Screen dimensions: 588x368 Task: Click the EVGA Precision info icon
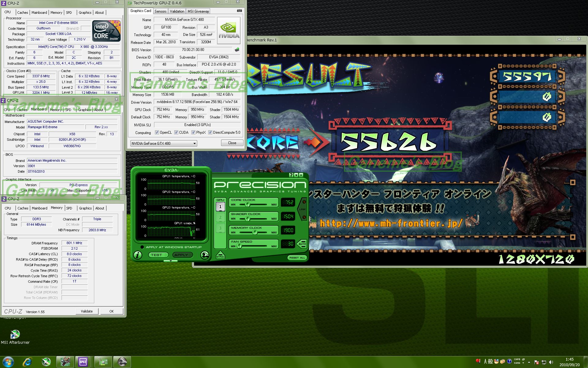pyautogui.click(x=138, y=255)
